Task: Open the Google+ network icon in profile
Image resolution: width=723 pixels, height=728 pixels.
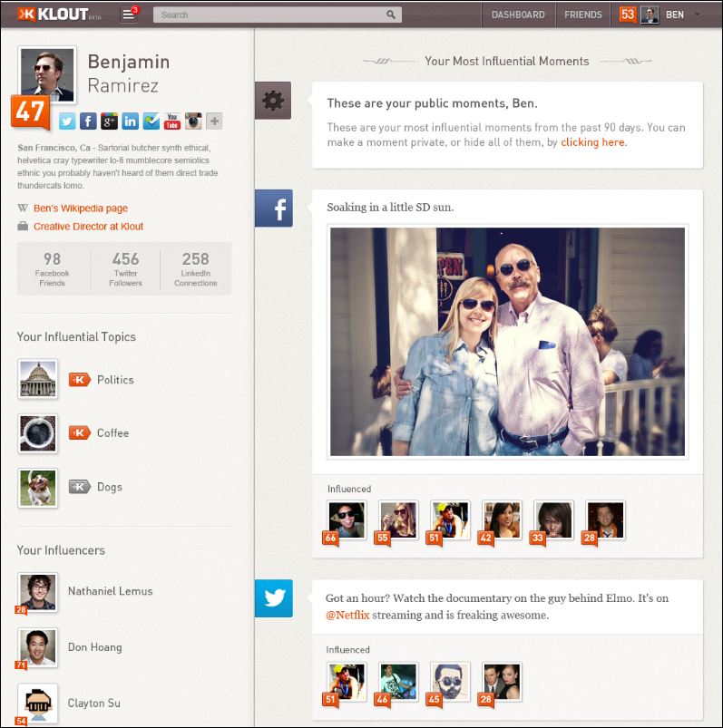Action: [x=109, y=121]
